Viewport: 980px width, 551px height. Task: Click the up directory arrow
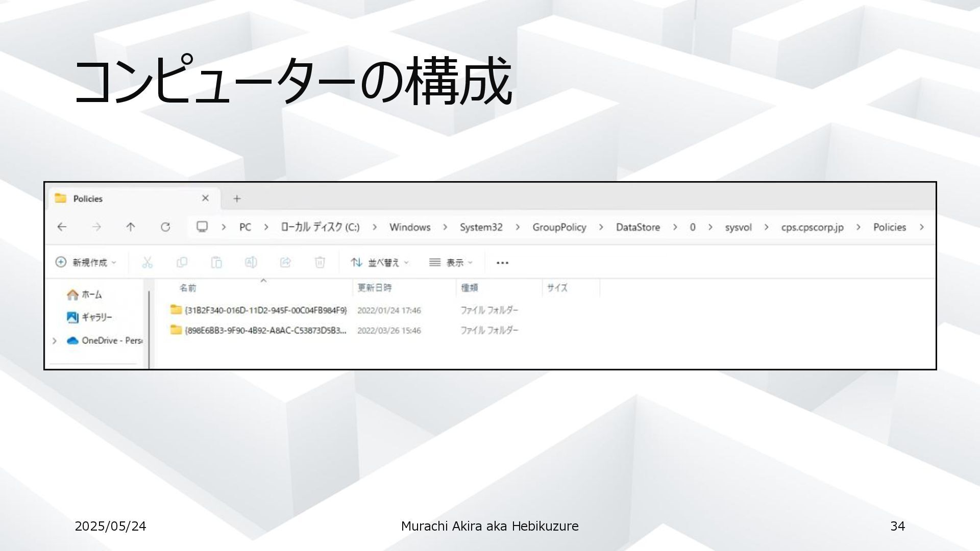click(x=131, y=227)
